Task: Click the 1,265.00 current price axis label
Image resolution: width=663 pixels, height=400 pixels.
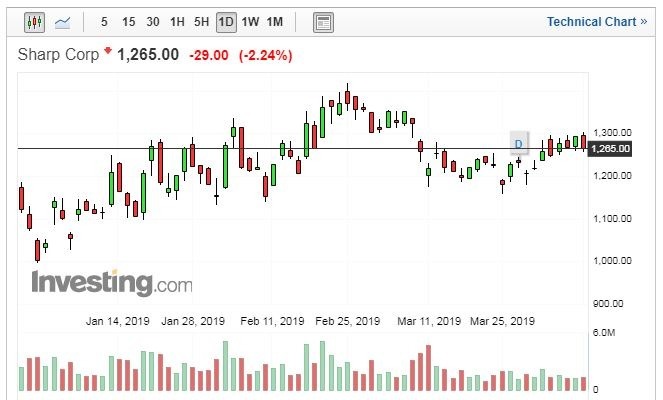Action: (x=610, y=149)
